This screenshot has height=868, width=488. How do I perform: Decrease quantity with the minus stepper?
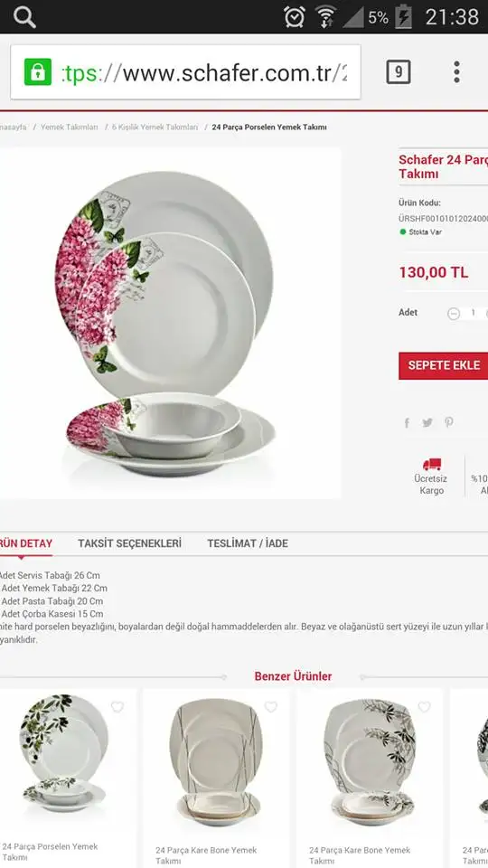click(454, 314)
